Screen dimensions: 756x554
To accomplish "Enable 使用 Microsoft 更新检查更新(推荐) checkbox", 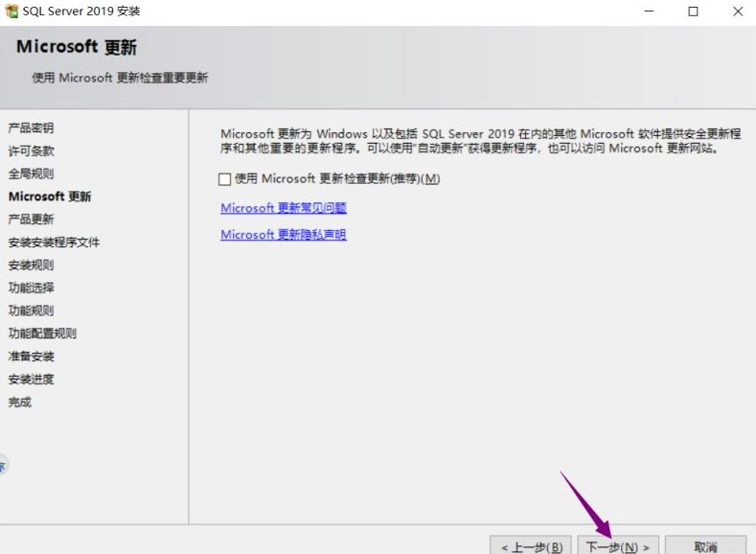I will (225, 179).
